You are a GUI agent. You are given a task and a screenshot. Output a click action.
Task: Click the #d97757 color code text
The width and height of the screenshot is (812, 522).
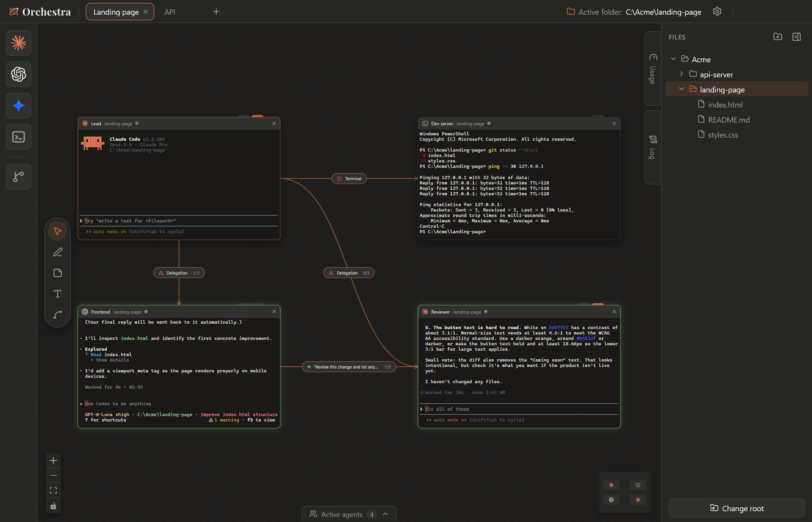coord(558,328)
